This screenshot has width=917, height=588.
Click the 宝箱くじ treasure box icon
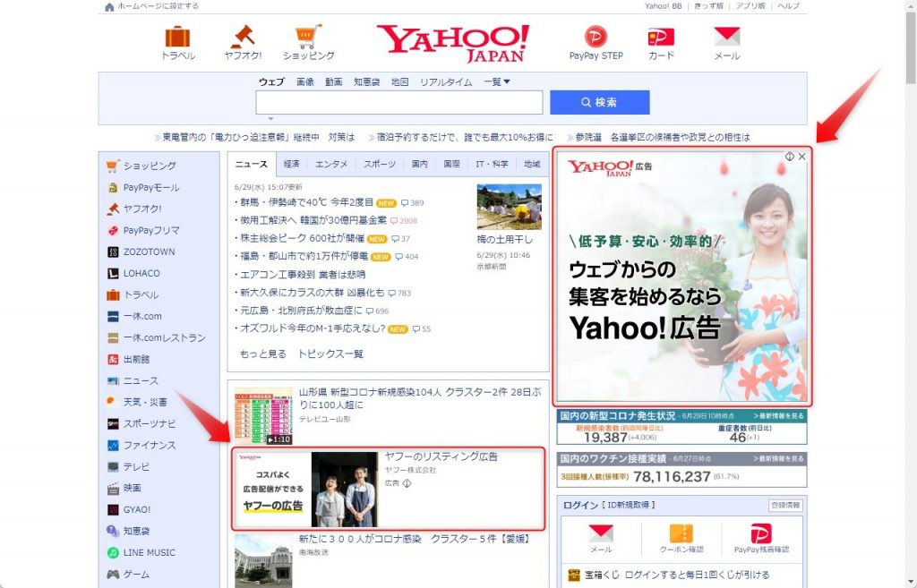pos(574,575)
